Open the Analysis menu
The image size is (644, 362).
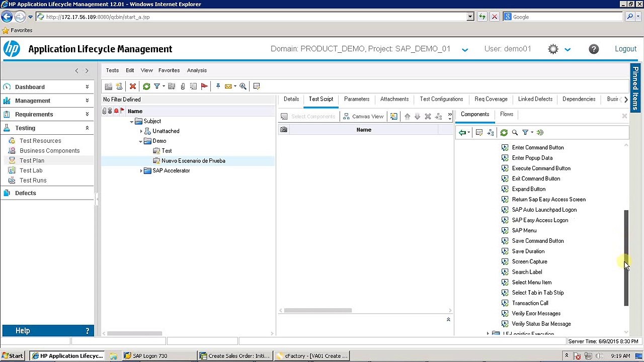pos(197,70)
